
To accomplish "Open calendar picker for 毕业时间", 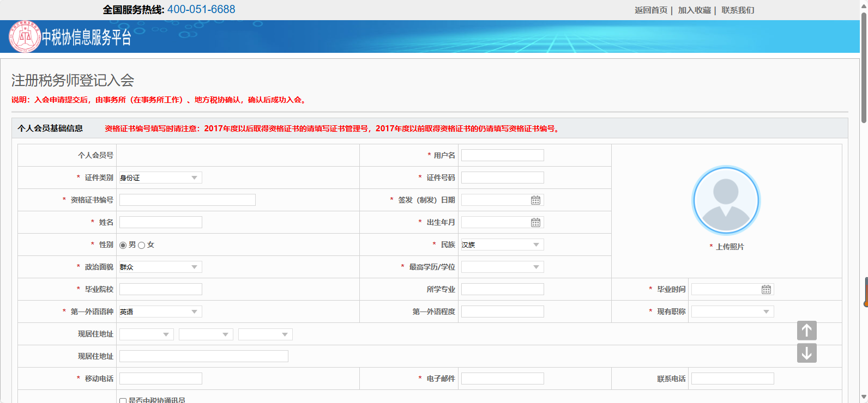I will pos(766,290).
